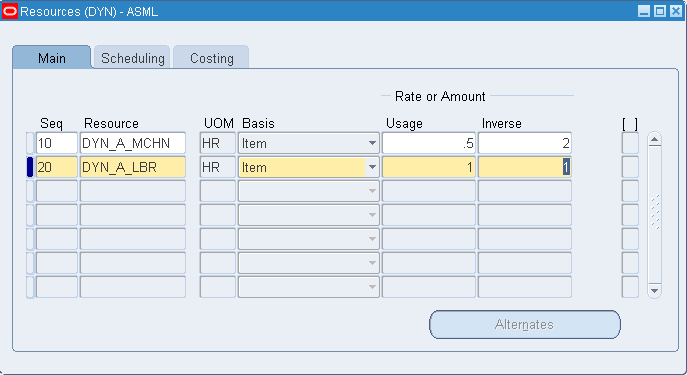Select the Main tab
This screenshot has height=375, width=687.
pos(52,57)
